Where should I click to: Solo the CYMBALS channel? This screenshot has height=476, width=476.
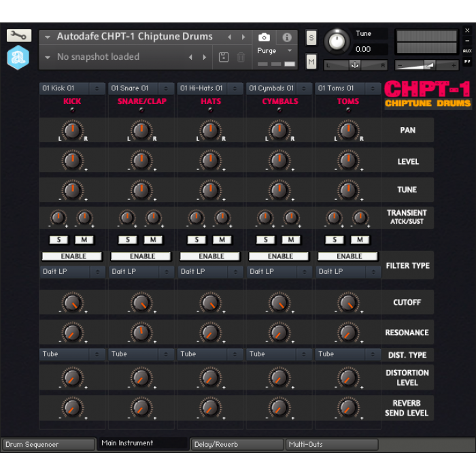(x=265, y=240)
